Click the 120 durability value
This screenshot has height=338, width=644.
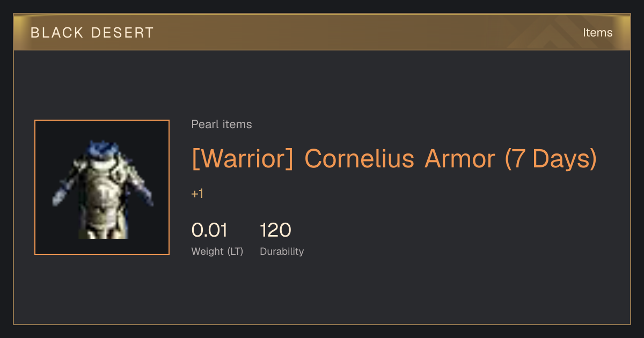click(275, 230)
